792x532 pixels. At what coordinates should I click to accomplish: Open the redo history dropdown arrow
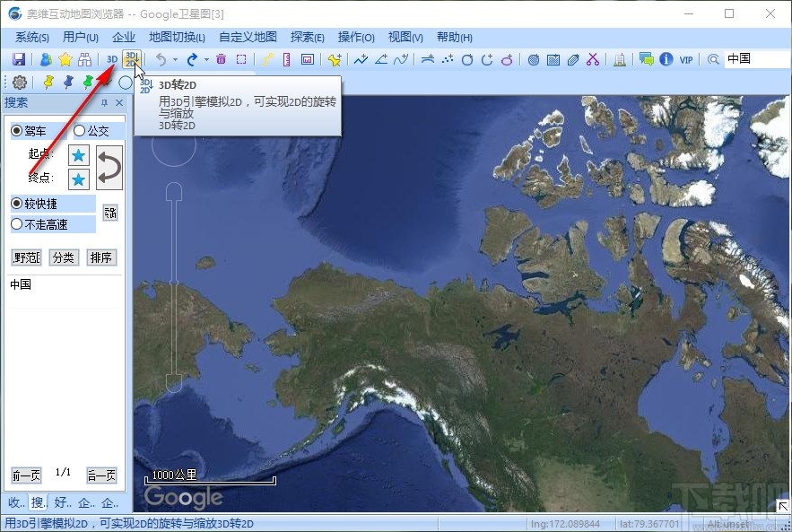(x=206, y=59)
